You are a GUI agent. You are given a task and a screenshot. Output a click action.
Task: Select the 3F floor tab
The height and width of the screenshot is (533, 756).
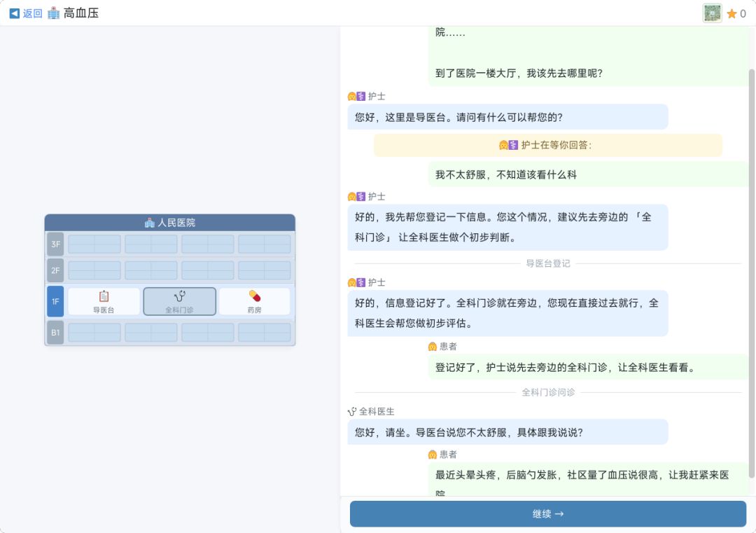pos(55,244)
